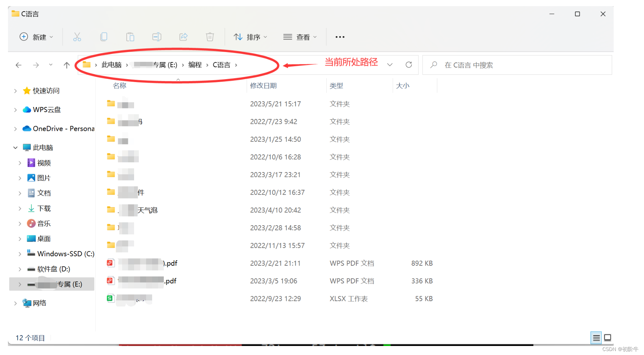Click the 在 C语言 中搜索 search box
The height and width of the screenshot is (355, 644).
point(517,65)
